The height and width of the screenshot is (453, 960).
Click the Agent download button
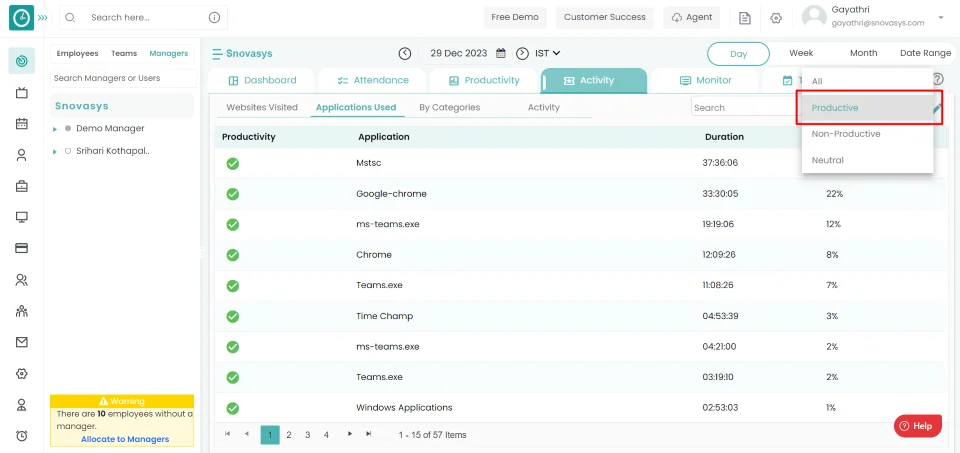click(x=692, y=17)
